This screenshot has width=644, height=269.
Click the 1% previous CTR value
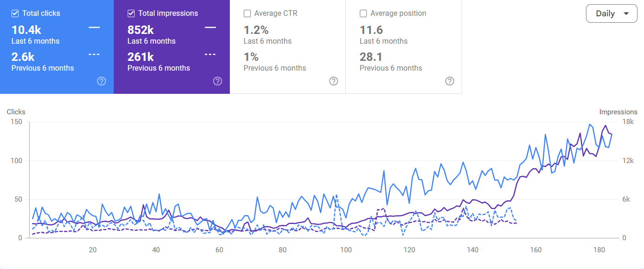point(251,57)
